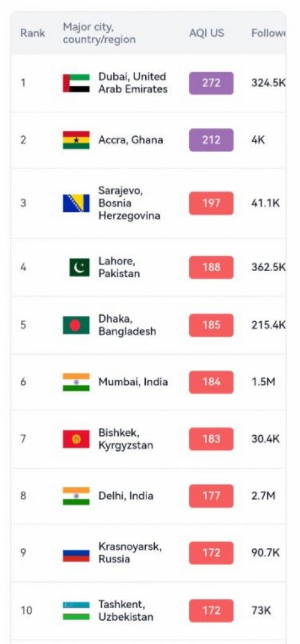Click the purple 212 AQI badge
This screenshot has height=644, width=300.
(x=211, y=140)
